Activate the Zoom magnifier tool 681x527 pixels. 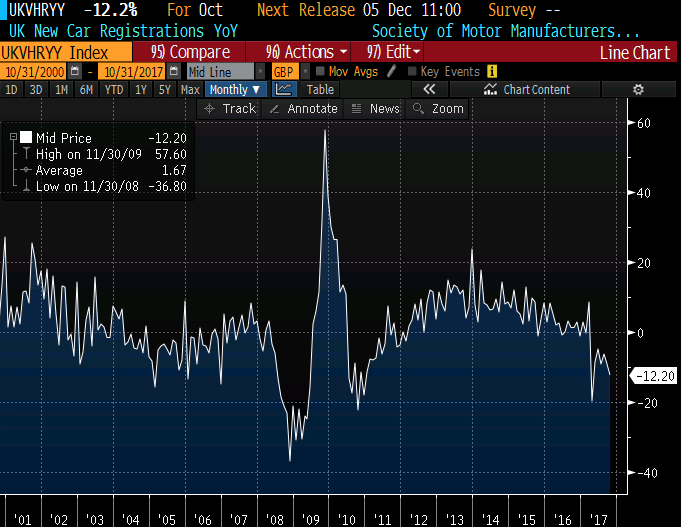coord(438,108)
